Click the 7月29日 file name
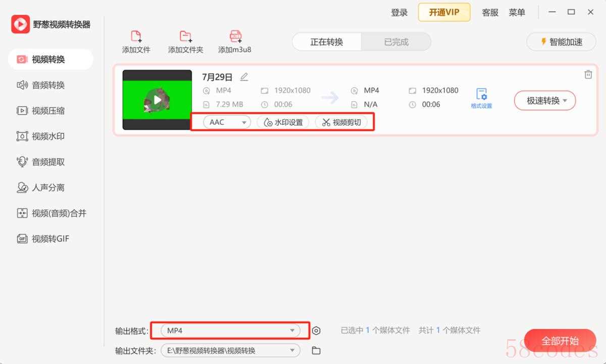606x364 pixels. point(217,77)
